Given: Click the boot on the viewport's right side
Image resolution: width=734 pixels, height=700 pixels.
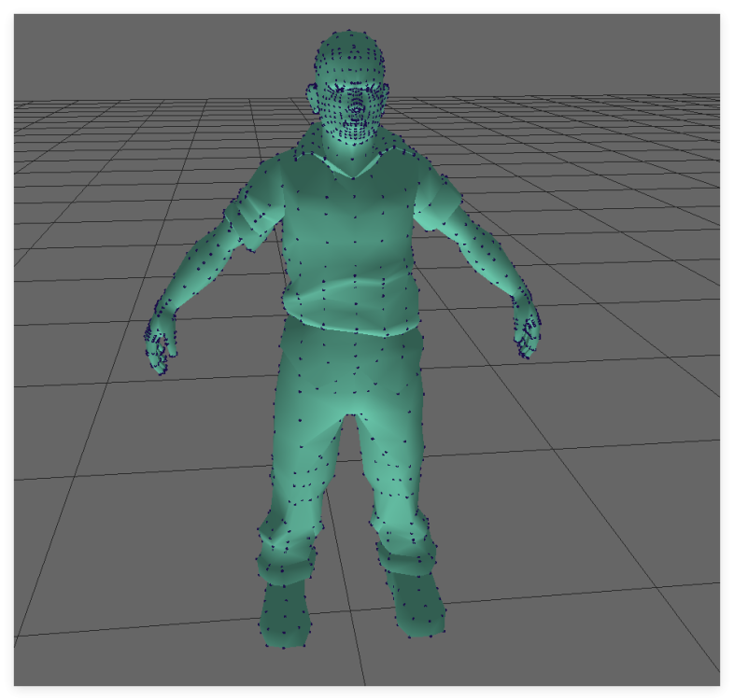Looking at the screenshot, I should [416, 604].
